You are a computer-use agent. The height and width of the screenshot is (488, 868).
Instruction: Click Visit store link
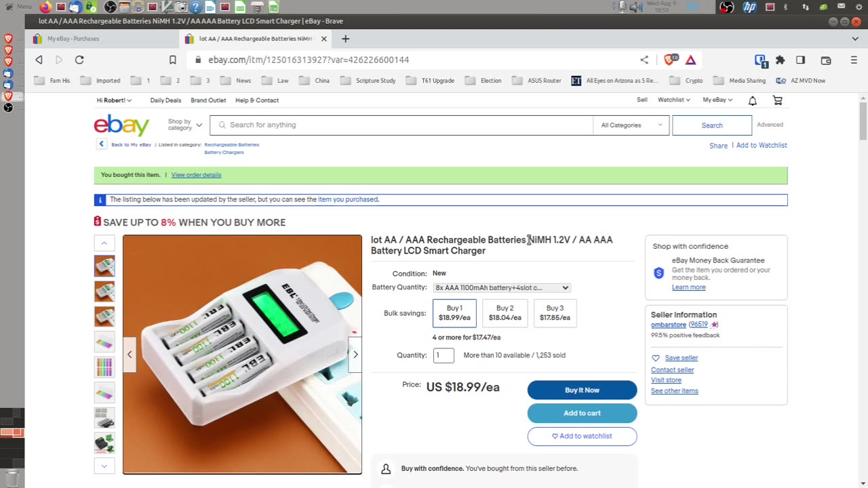(x=666, y=380)
